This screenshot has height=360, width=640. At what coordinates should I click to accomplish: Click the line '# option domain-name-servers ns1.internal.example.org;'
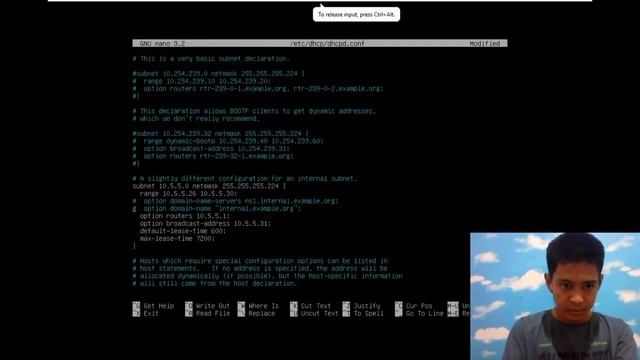(x=236, y=201)
